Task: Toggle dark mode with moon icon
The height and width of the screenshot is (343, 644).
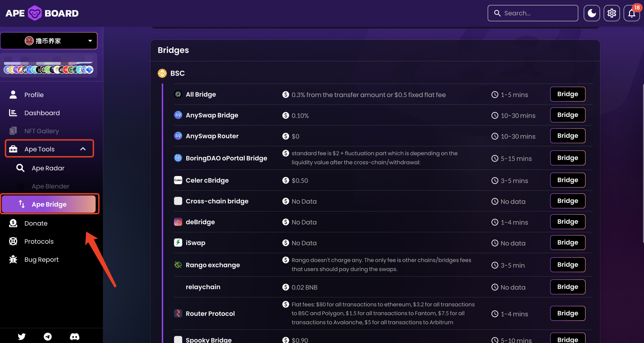Action: coord(592,13)
